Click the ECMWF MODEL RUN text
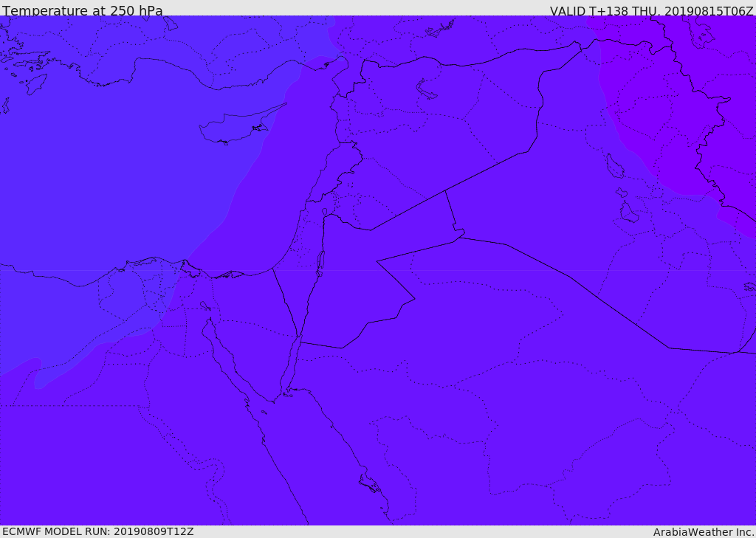 [98, 532]
